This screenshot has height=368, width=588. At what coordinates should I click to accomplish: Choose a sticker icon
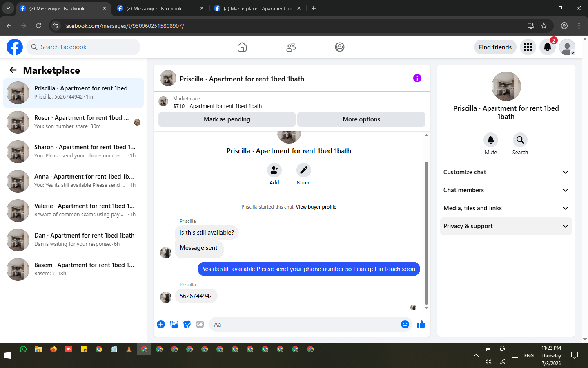point(187,324)
